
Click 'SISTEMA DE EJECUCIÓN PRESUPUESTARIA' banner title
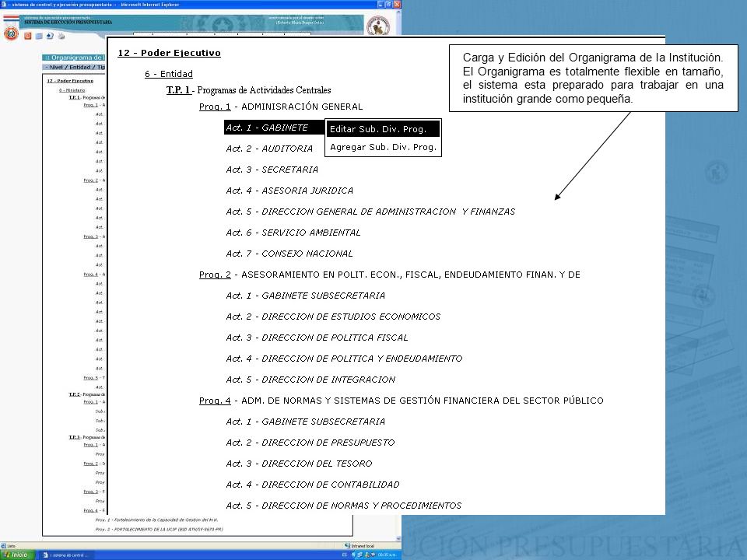pyautogui.click(x=68, y=23)
